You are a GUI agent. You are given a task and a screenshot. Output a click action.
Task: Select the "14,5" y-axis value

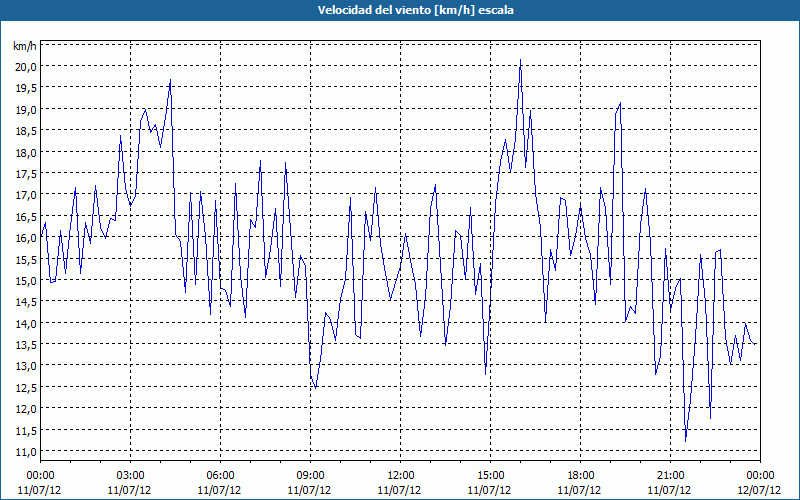click(26, 302)
